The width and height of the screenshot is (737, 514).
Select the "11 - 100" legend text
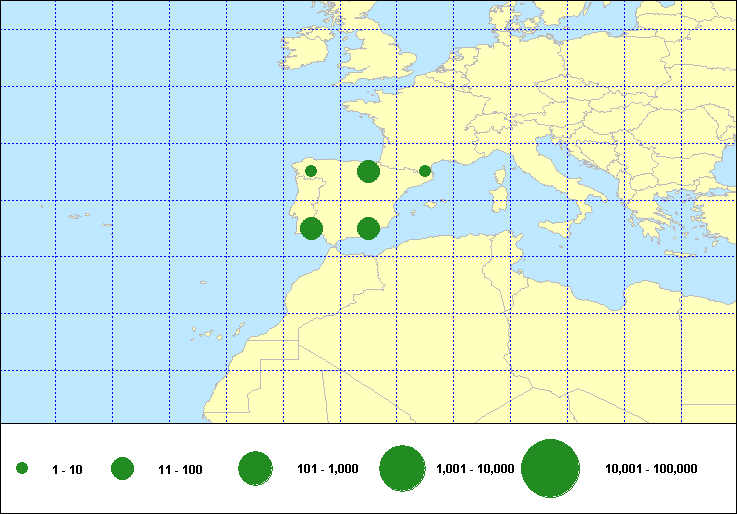[180, 470]
